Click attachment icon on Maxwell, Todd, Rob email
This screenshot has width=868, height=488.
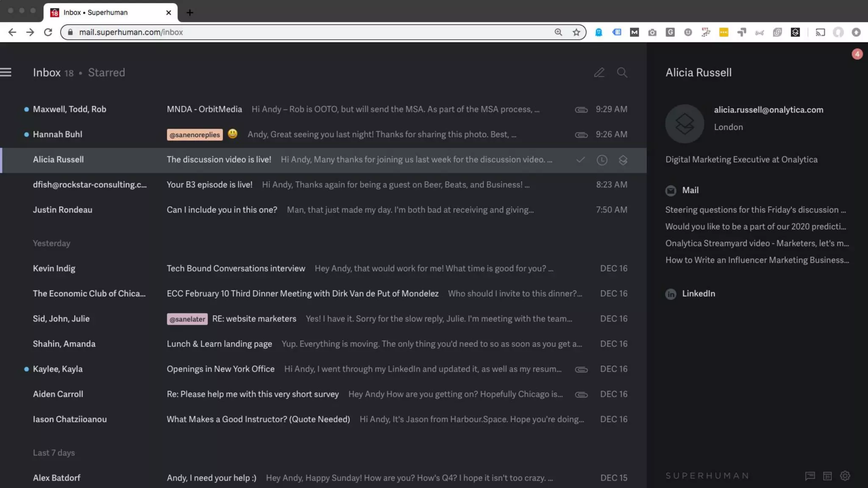(581, 110)
